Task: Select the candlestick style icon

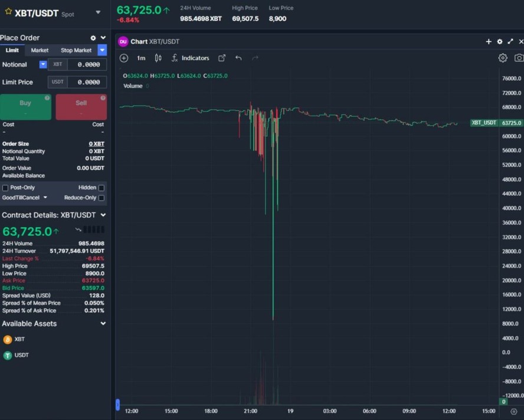Action: pos(158,58)
